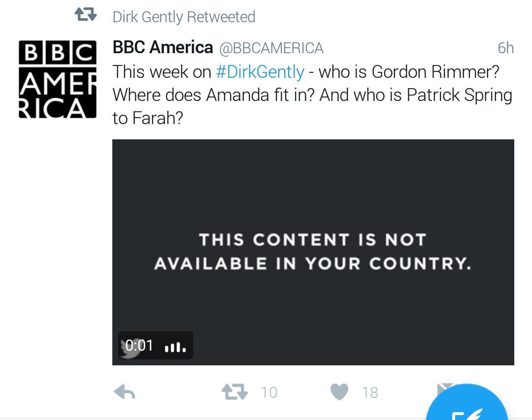Open Dirk Gently Retweeted label
The width and height of the screenshot is (532, 420).
pos(184,17)
